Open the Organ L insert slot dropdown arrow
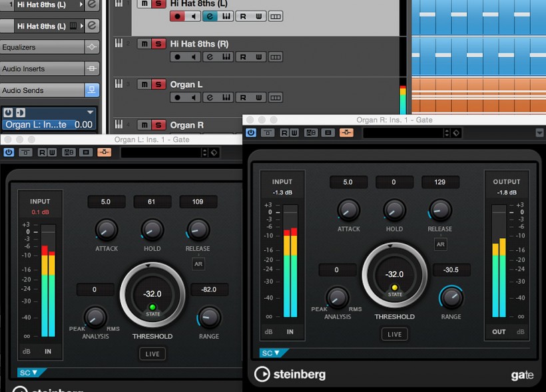546x392 pixels. point(90,112)
